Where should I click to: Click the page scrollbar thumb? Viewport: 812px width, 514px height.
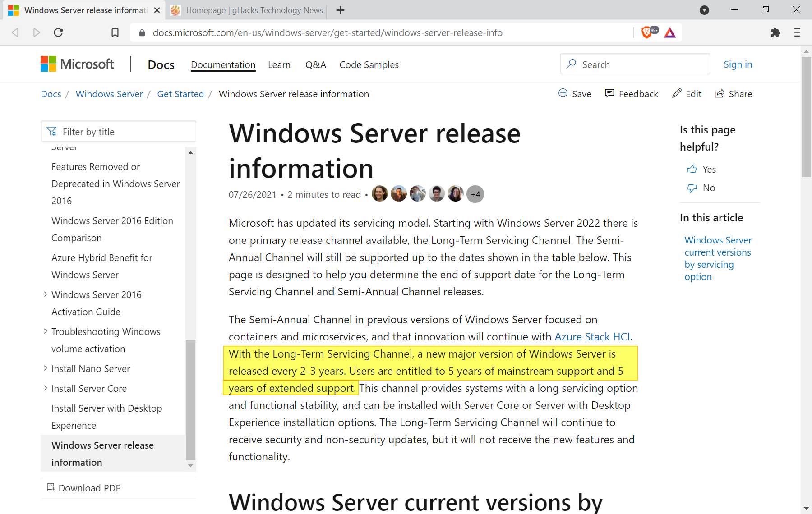[x=806, y=116]
